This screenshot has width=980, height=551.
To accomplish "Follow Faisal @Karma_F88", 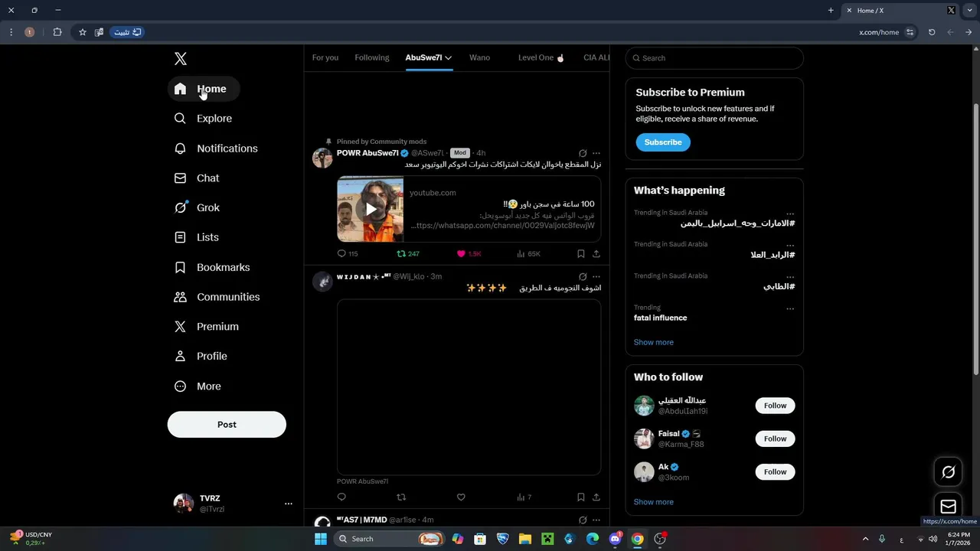I will 775,439.
